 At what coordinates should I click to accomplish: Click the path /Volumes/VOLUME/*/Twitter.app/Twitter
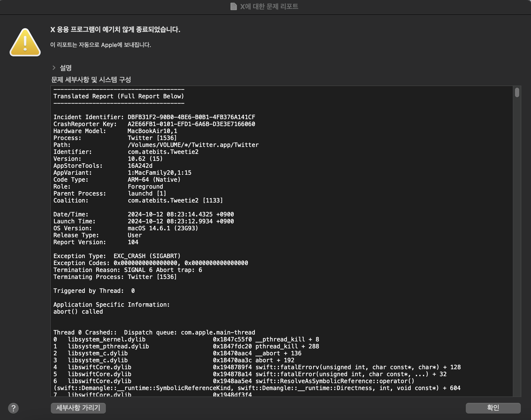click(193, 145)
